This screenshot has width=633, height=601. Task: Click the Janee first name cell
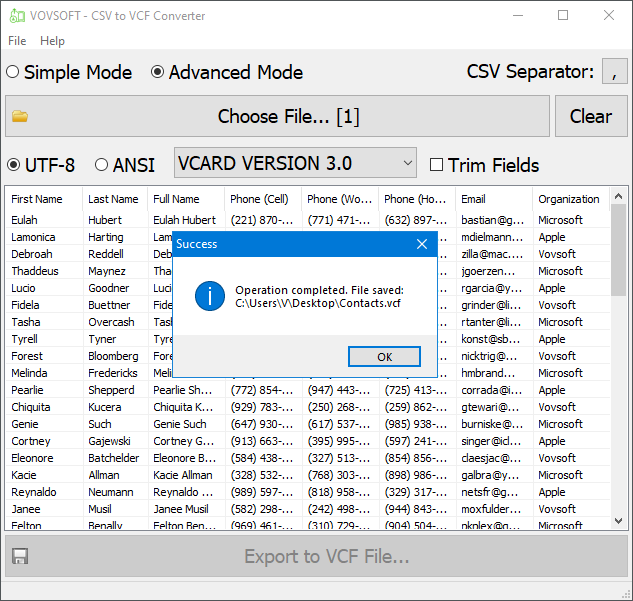pos(26,509)
